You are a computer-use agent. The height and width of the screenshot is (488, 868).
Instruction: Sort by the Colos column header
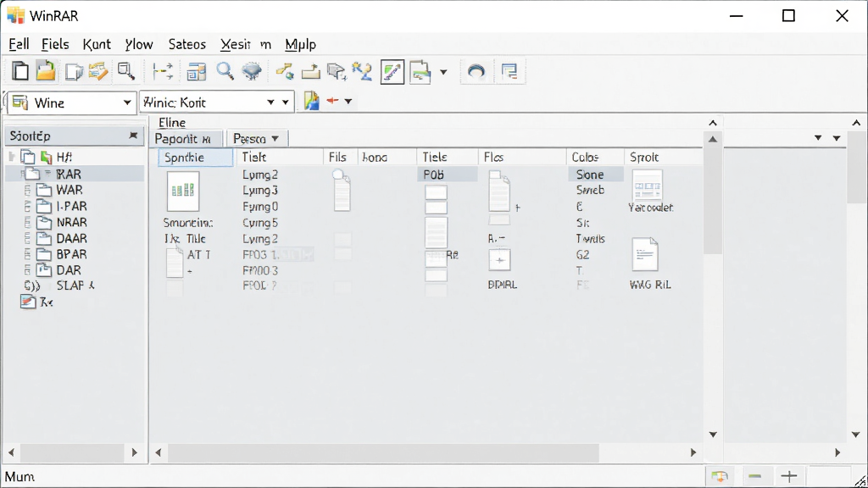(595, 157)
